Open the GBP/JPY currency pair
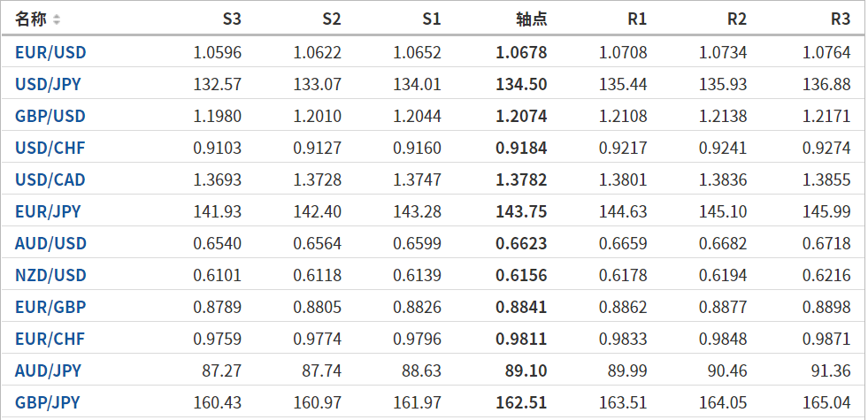Screen dimensions: 868x420 pos(48,402)
